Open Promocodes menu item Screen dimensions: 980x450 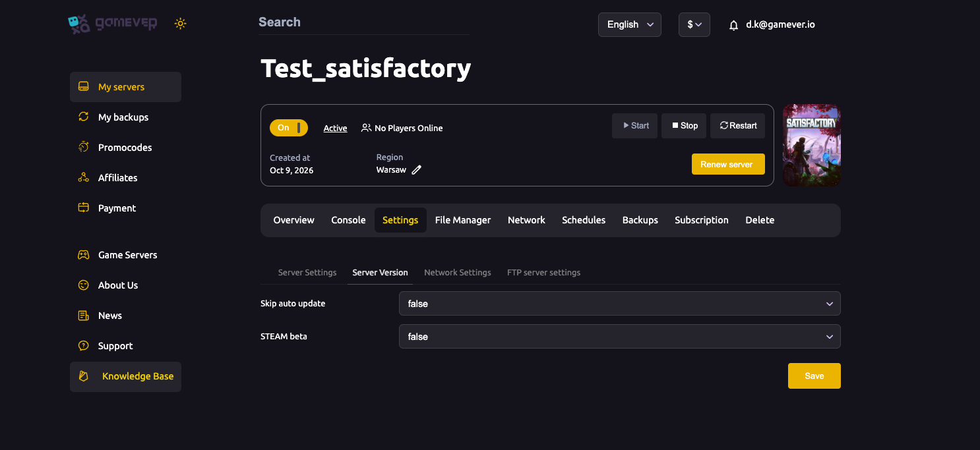(125, 148)
